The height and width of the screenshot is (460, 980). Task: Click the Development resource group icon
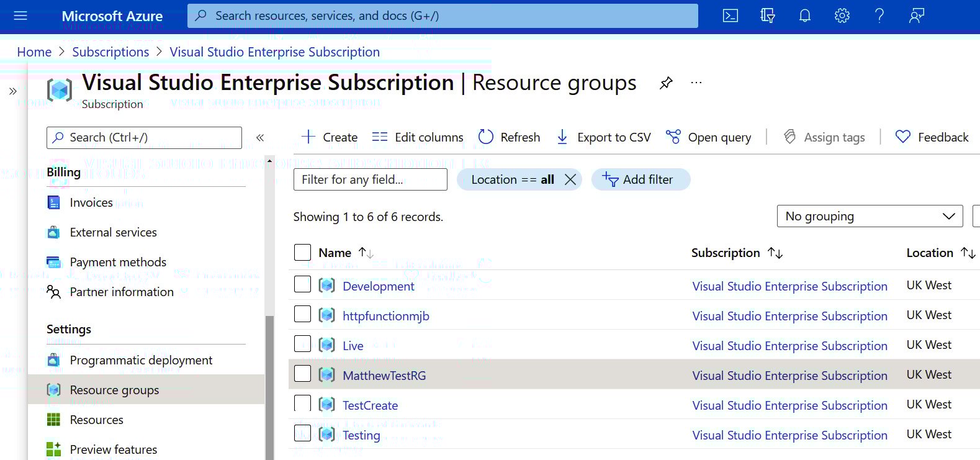coord(327,286)
